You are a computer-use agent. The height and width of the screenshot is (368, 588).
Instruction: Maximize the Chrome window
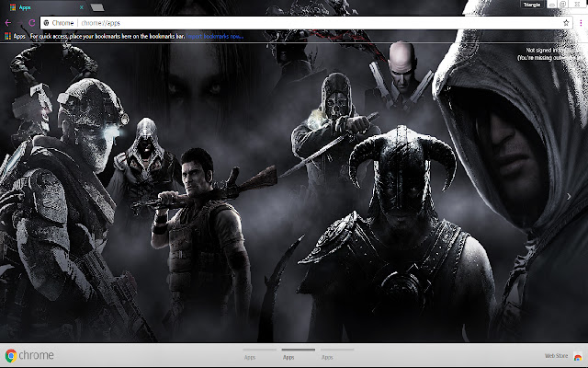[563, 5]
